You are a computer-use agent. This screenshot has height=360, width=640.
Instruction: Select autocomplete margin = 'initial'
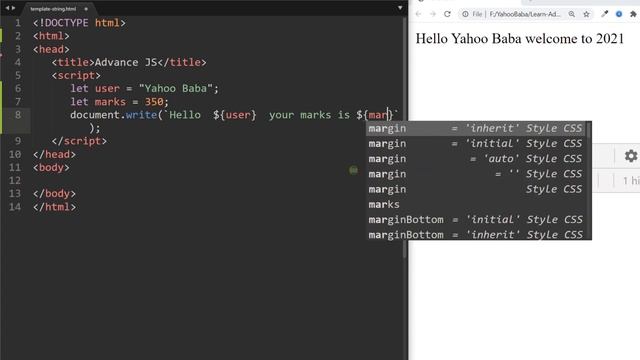(476, 144)
